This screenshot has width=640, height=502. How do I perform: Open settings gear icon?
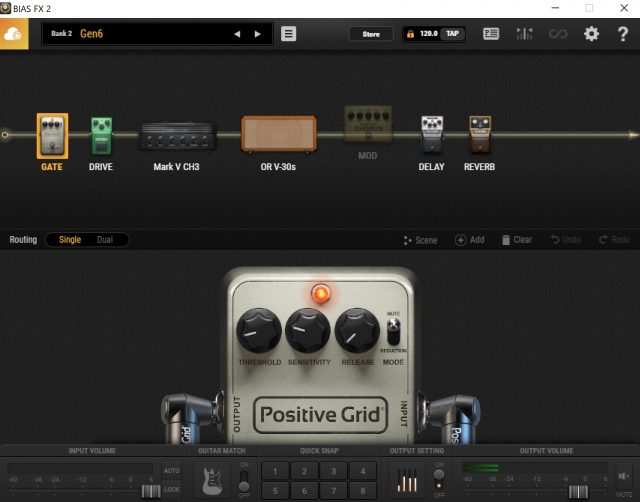[591, 34]
